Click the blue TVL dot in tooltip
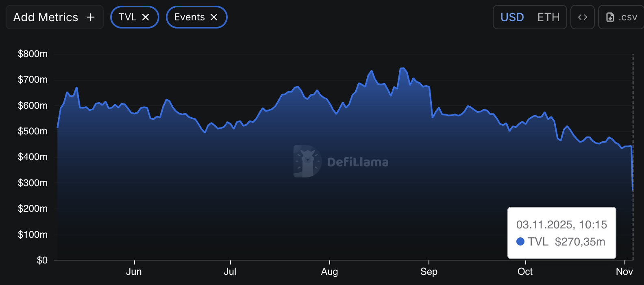This screenshot has width=644, height=285. pyautogui.click(x=520, y=241)
